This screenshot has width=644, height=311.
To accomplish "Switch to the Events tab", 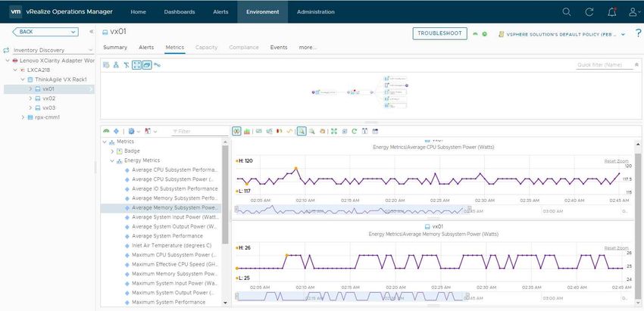I will (279, 47).
